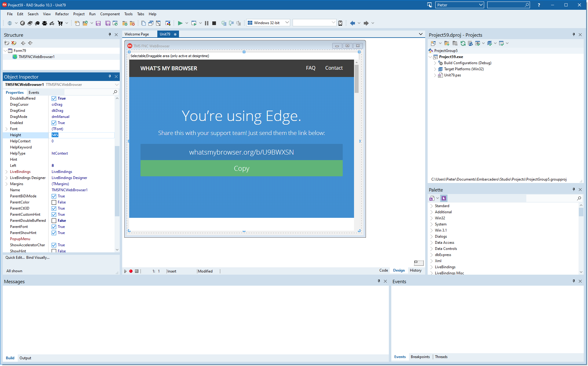Screen dimensions: 588x366
Task: Click the New Component icon in Structure panel
Action: click(7, 43)
